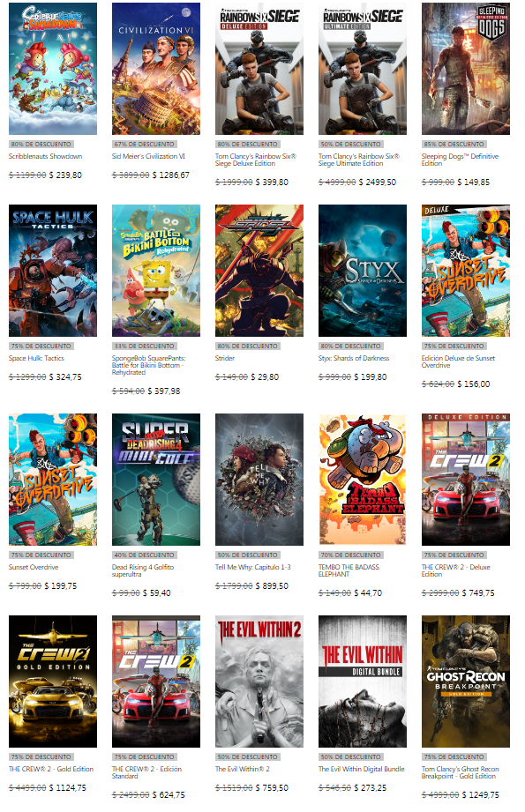This screenshot has width=525, height=812.
Task: Open the Space Hulk: Tactics title link
Action: (36, 358)
